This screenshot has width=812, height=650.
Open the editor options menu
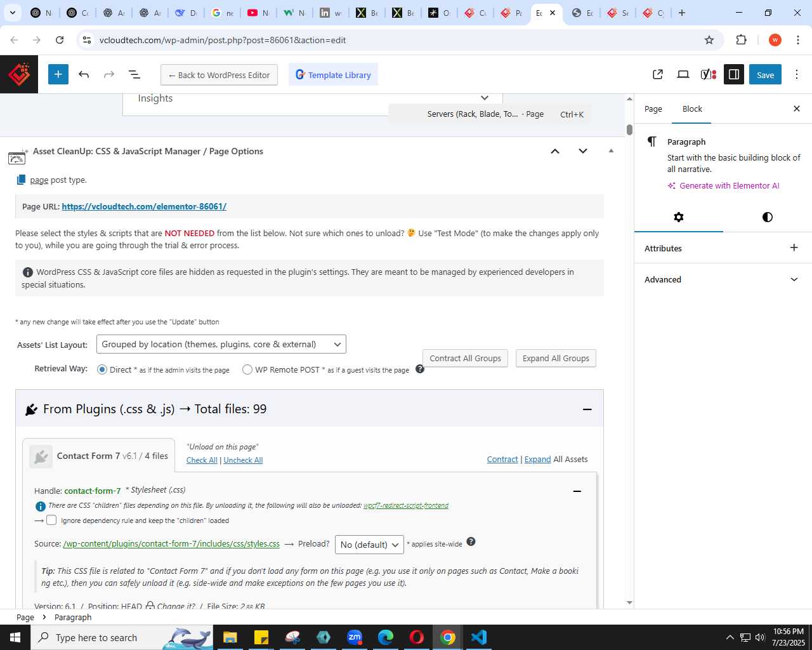point(797,74)
